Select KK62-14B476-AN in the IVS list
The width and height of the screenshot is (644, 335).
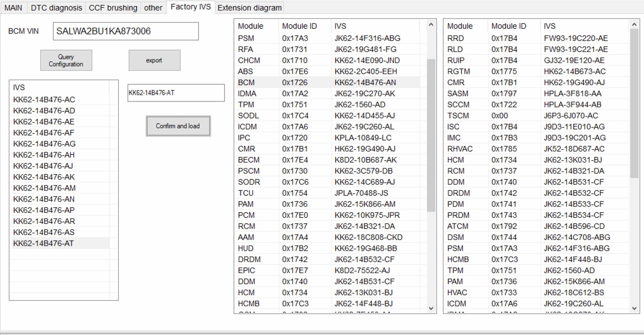pos(44,199)
